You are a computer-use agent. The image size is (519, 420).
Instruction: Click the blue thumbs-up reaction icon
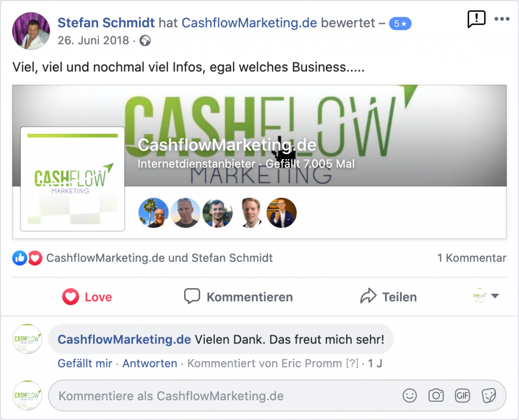coord(20,258)
